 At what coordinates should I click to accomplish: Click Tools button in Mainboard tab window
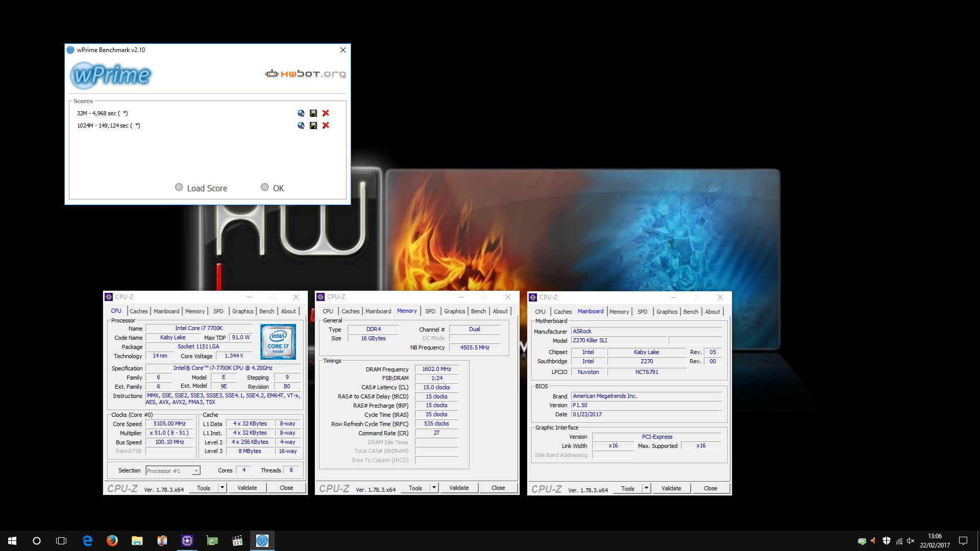628,488
